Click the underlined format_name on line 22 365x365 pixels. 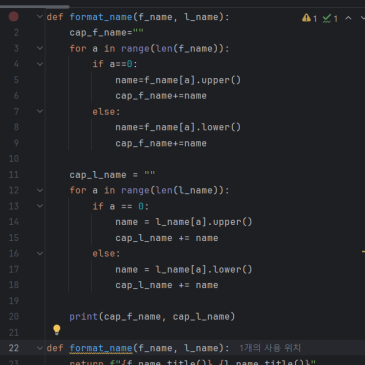tap(101, 348)
